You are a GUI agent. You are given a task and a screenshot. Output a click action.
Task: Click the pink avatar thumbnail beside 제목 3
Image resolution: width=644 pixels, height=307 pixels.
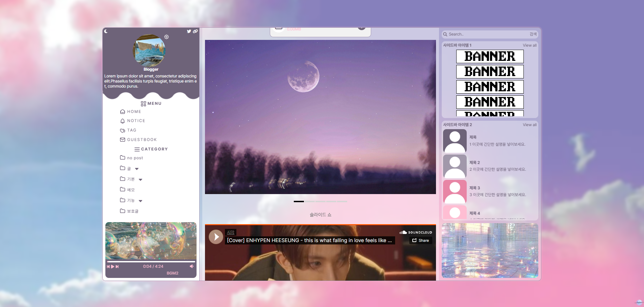tap(455, 192)
